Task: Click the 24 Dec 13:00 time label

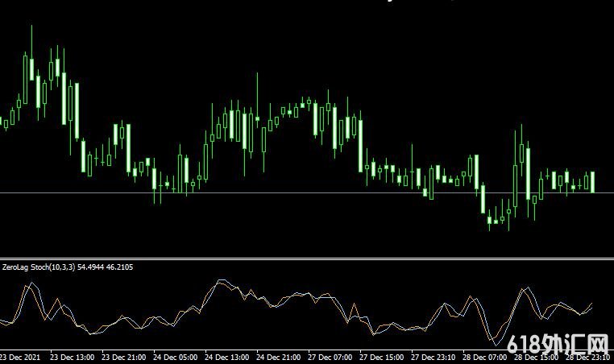Action: click(226, 358)
